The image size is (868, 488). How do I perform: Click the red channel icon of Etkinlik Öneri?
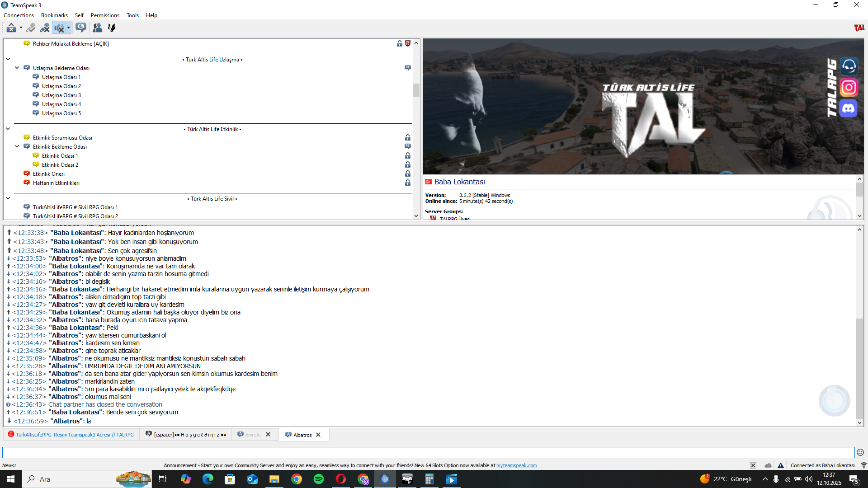(x=27, y=174)
